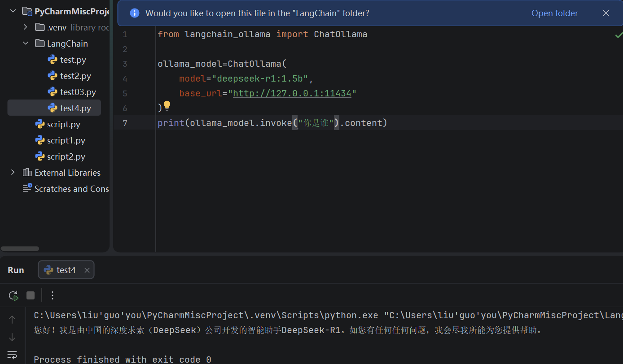Click the Python file icon of test2.py
623x364 pixels.
click(53, 76)
